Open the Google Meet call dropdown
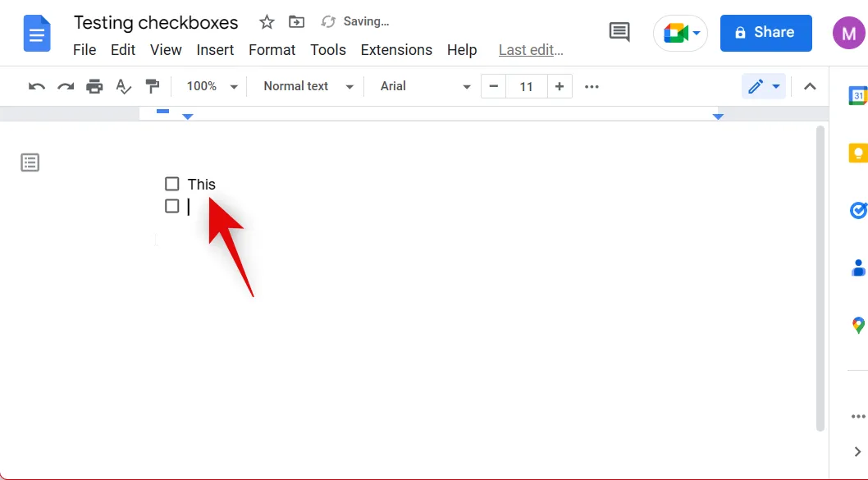868x480 pixels. 681,33
